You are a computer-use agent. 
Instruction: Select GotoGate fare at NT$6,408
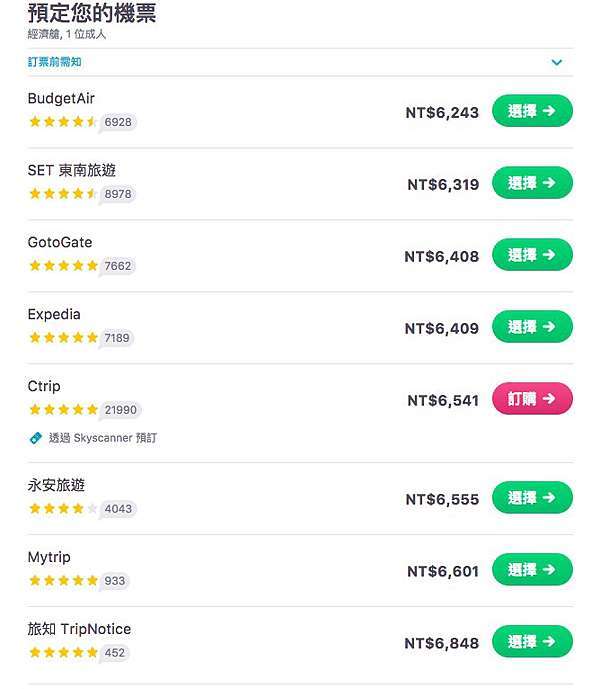(x=532, y=255)
